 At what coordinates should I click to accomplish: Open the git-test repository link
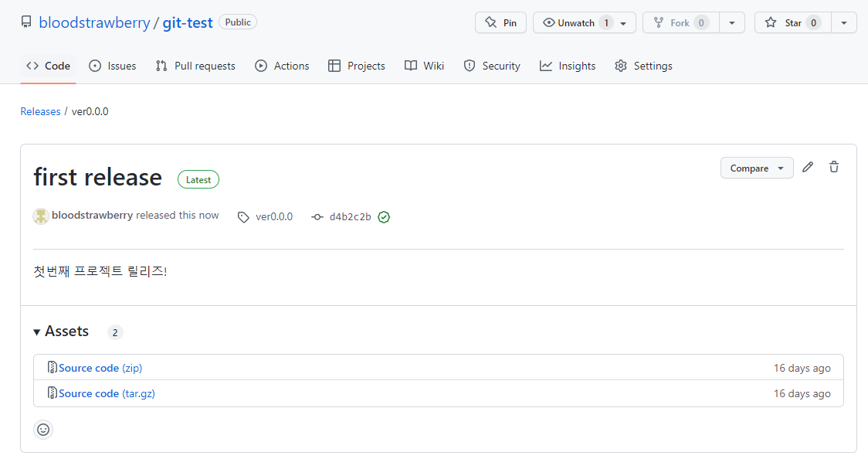click(x=187, y=22)
